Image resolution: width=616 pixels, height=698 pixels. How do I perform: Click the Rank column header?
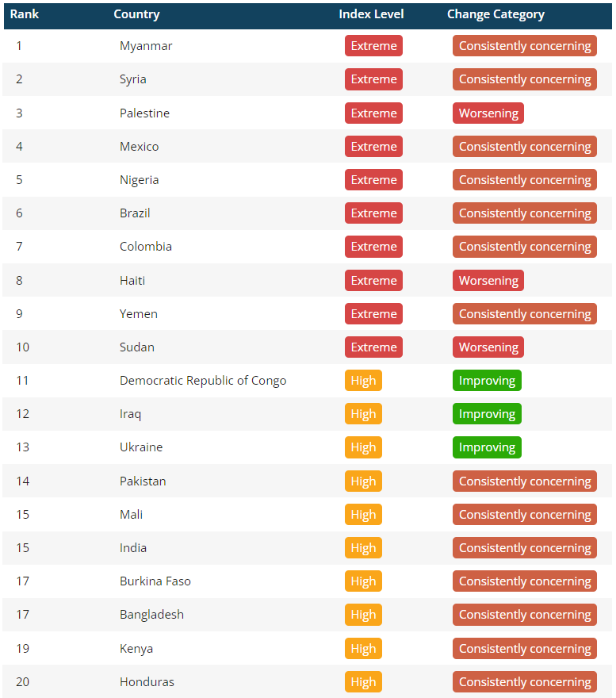point(25,14)
